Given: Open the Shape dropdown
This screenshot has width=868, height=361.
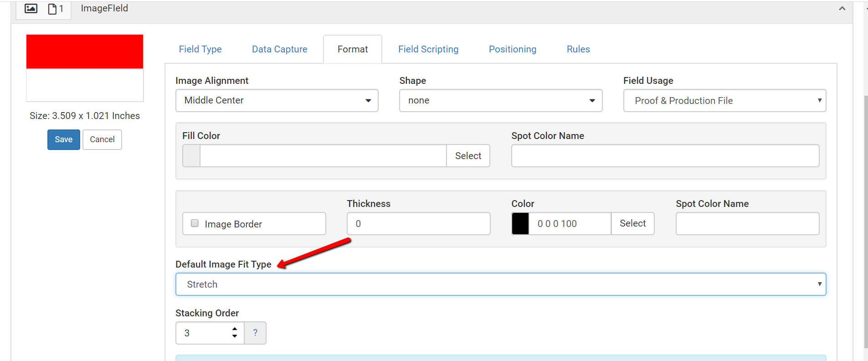Looking at the screenshot, I should click(501, 100).
